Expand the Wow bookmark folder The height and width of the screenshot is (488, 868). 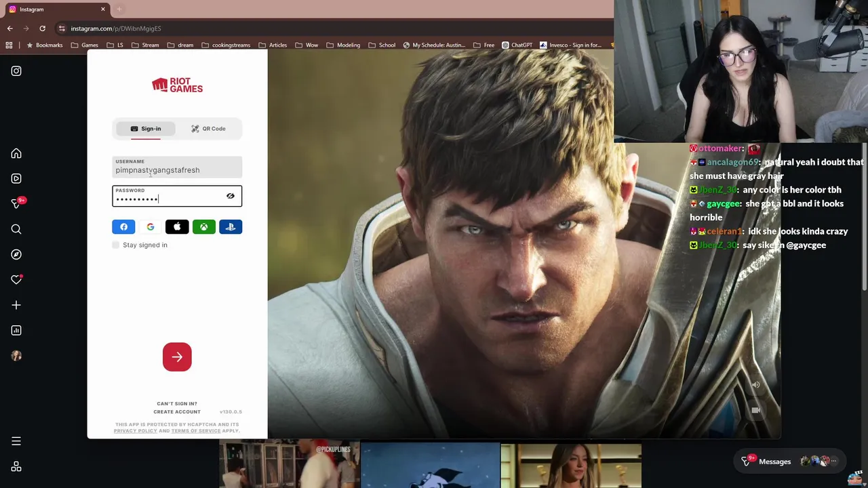(307, 45)
